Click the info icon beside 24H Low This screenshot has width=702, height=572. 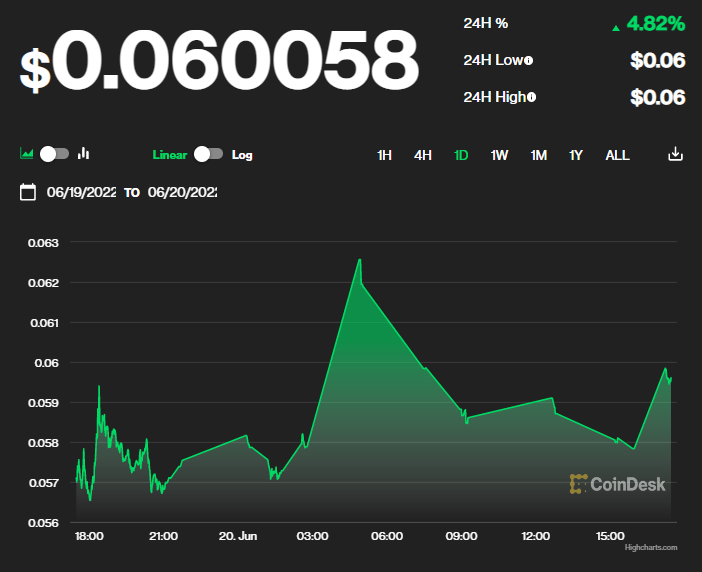529,61
